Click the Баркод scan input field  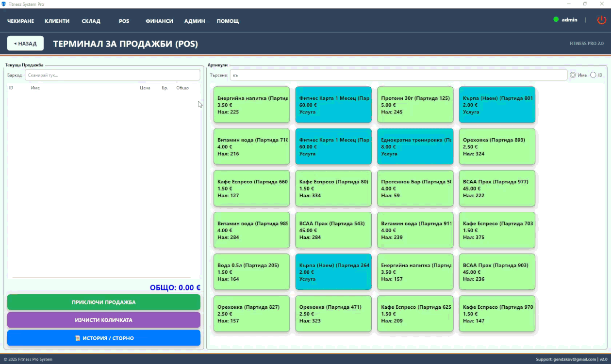coord(112,75)
